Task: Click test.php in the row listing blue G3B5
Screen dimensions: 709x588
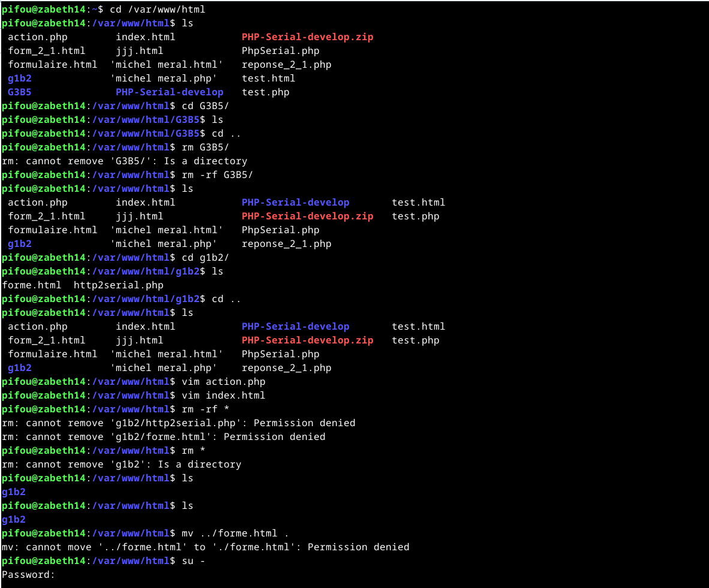Action: [x=265, y=92]
